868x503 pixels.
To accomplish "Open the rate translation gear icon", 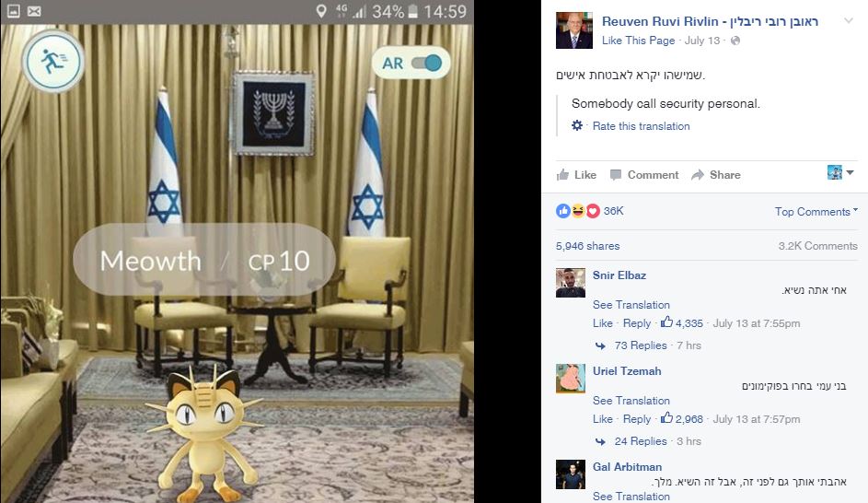I will pyautogui.click(x=577, y=125).
